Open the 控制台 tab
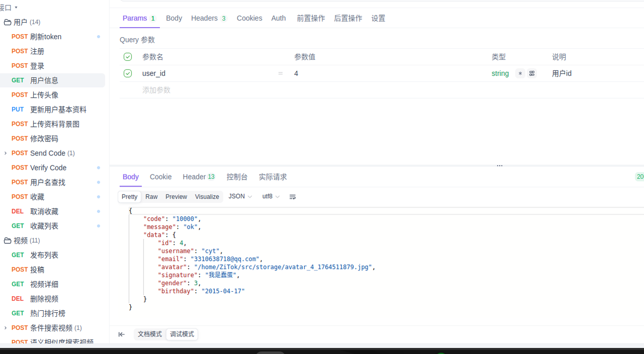Viewport: 644px width, 354px height. [x=237, y=177]
